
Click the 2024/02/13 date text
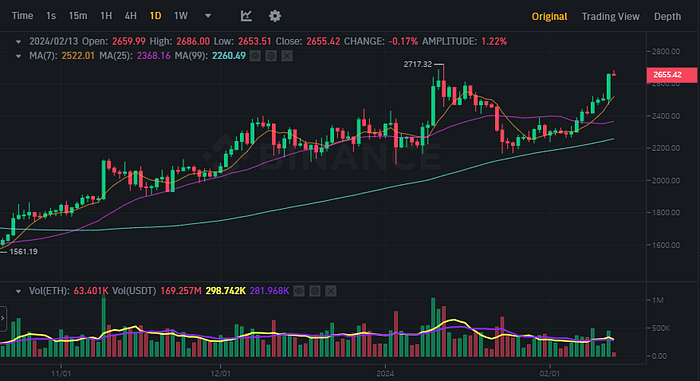point(54,42)
